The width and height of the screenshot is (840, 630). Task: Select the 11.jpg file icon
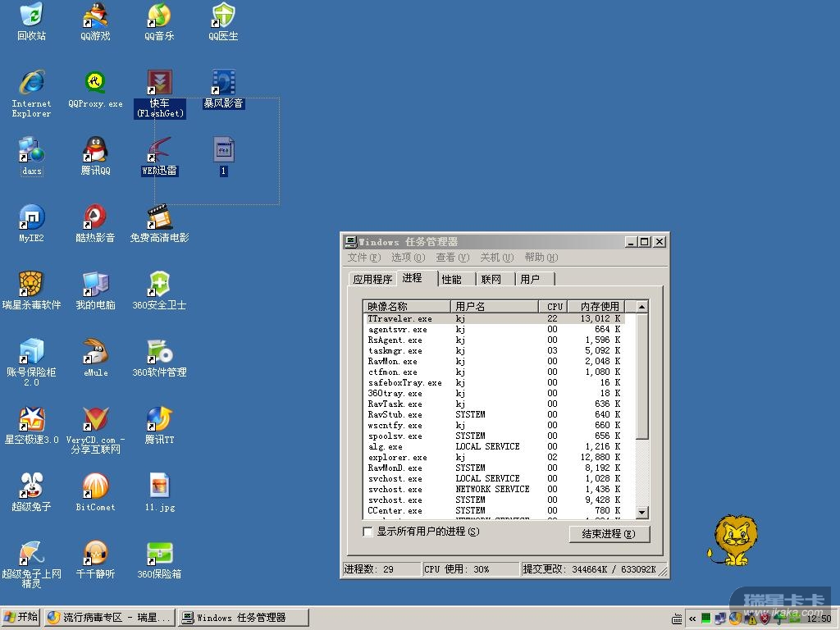pos(159,486)
